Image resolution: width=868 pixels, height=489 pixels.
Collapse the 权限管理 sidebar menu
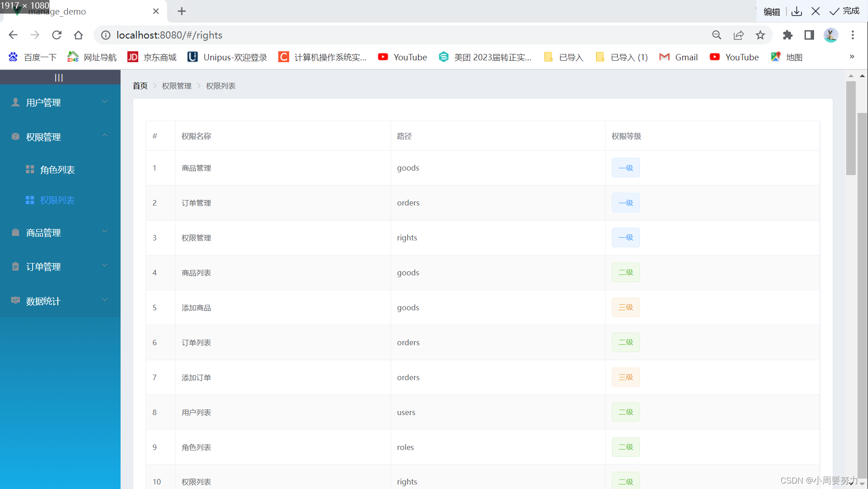[60, 137]
